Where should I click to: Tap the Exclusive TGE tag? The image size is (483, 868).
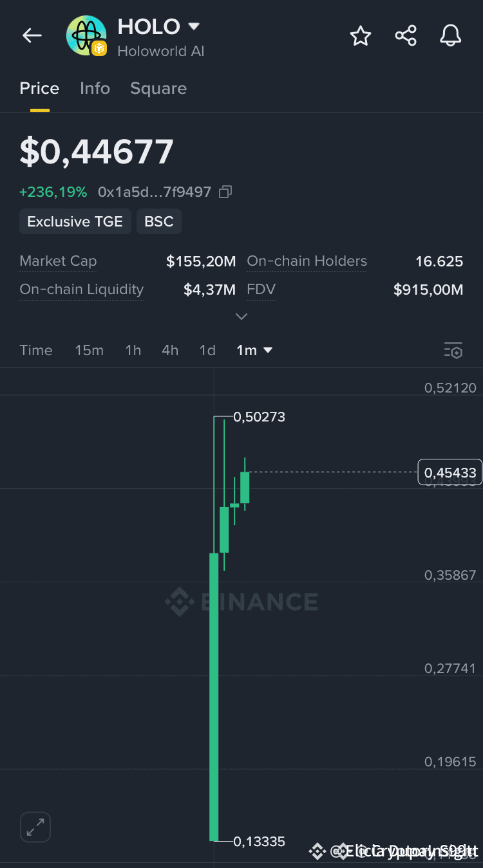(x=75, y=222)
